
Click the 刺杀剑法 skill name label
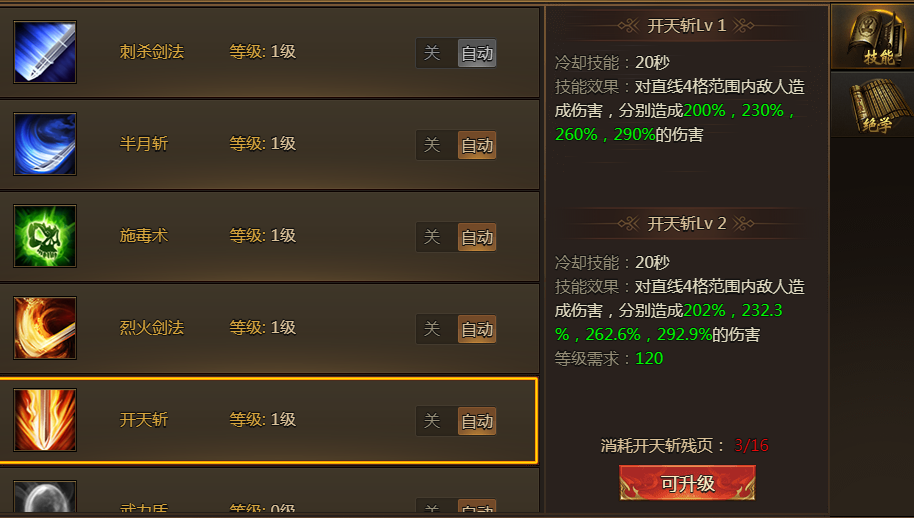pyautogui.click(x=152, y=52)
